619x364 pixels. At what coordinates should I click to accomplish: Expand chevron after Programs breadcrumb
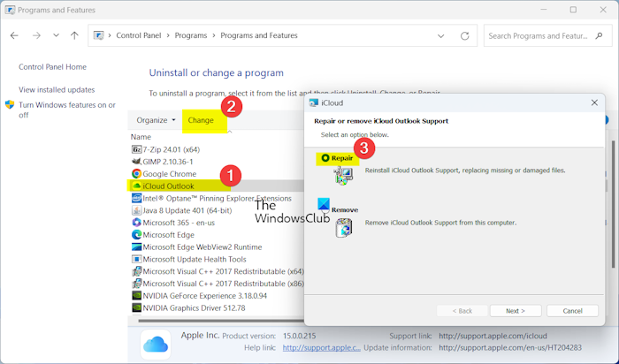(x=214, y=35)
